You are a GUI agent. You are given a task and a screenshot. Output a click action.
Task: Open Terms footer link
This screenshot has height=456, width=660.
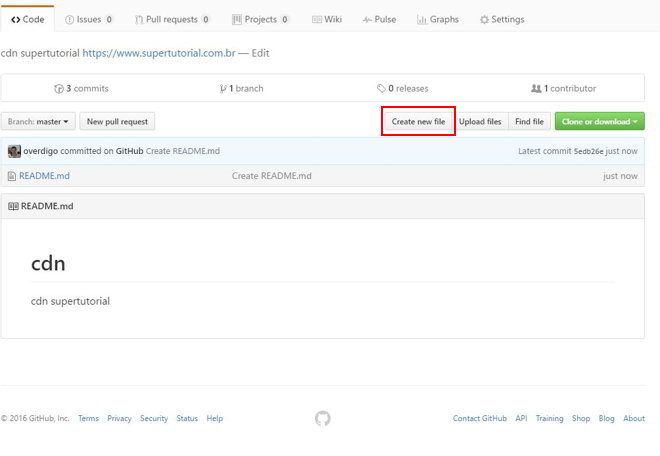[88, 418]
